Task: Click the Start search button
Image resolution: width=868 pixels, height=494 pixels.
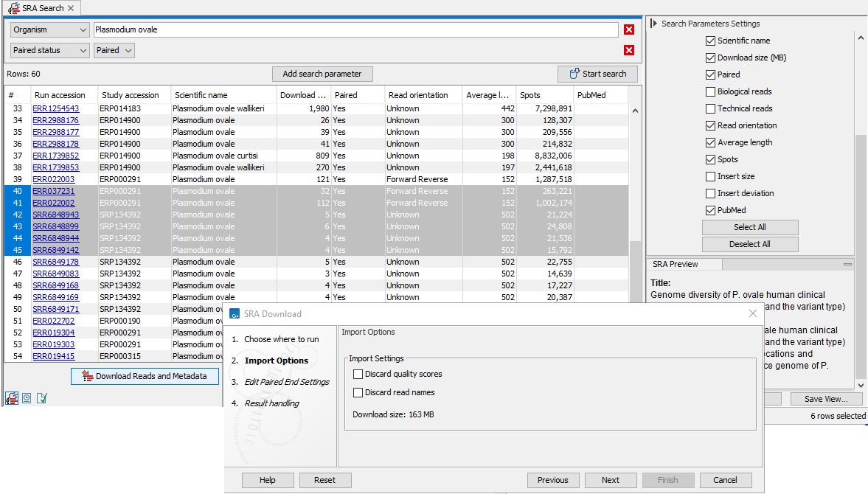Action: point(597,74)
